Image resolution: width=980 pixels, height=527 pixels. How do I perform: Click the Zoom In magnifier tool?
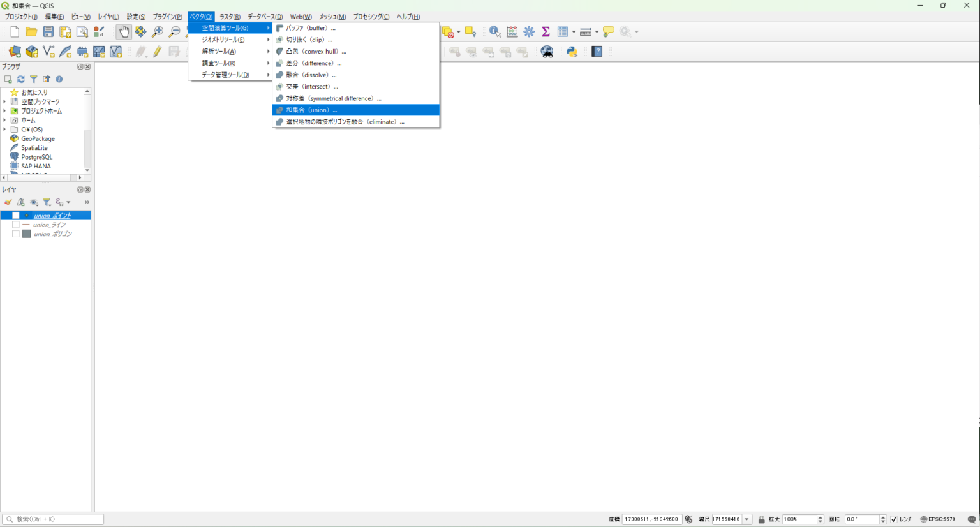pyautogui.click(x=158, y=32)
